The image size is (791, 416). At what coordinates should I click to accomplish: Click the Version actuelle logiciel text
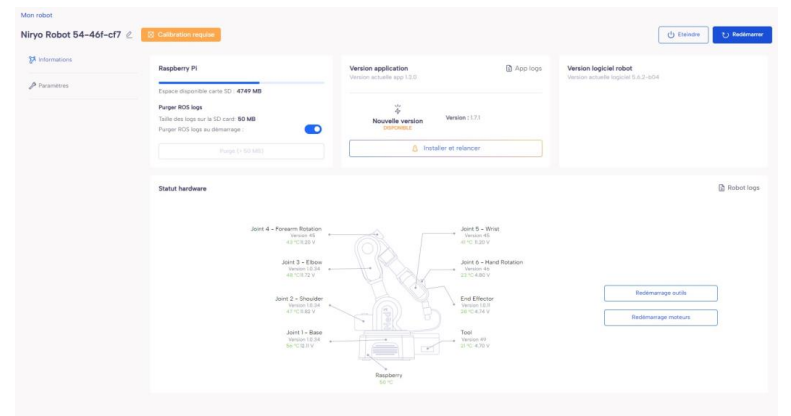click(613, 77)
